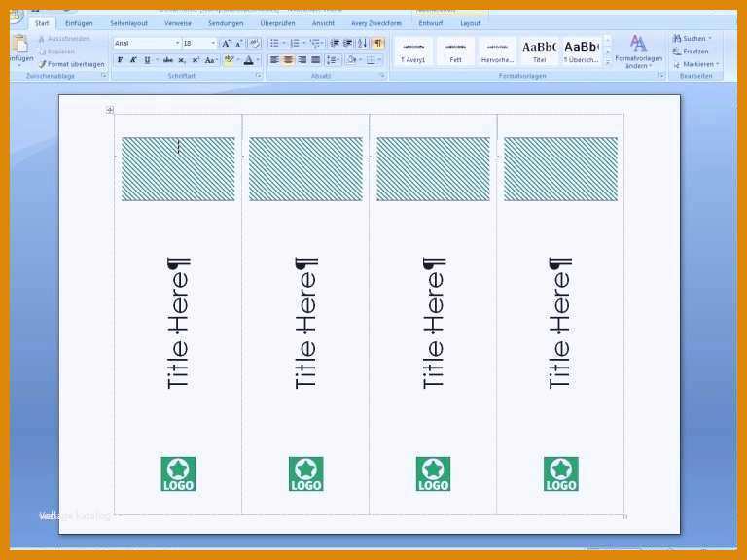Toggle superscript formatting
The width and height of the screenshot is (747, 560).
(196, 60)
